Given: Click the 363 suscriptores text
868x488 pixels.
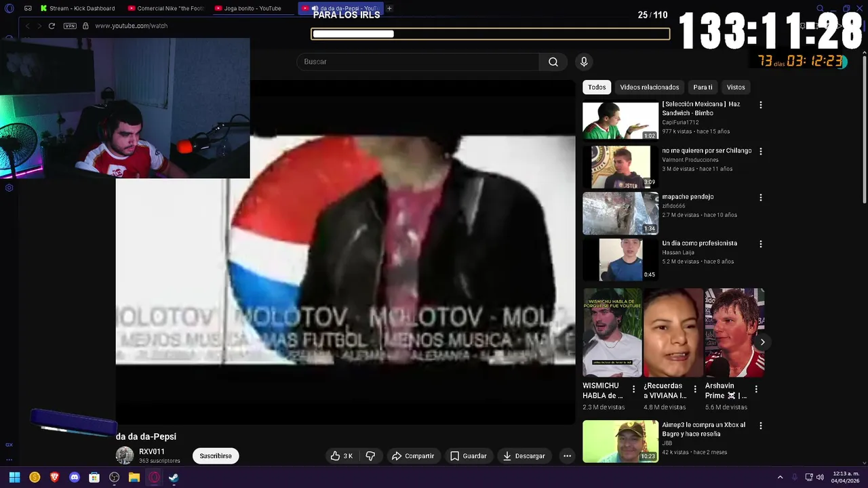Looking at the screenshot, I should [x=159, y=461].
